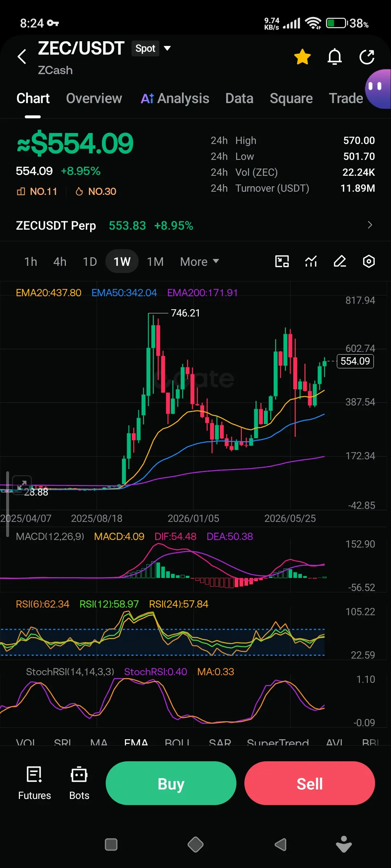Tap the 24h Turnover (USDT) value 11.89M
391x868 pixels.
(358, 188)
